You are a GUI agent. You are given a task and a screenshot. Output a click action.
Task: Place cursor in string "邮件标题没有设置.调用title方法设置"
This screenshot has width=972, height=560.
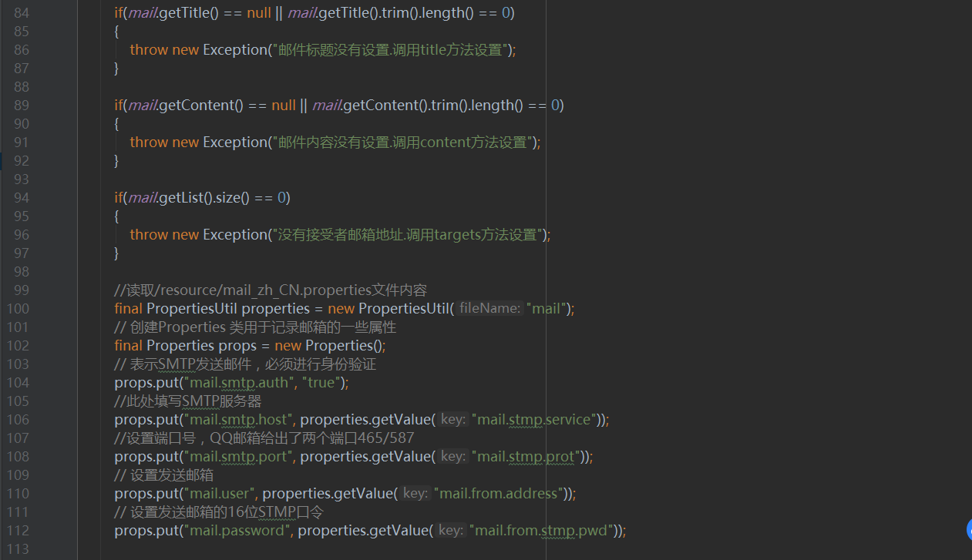390,49
